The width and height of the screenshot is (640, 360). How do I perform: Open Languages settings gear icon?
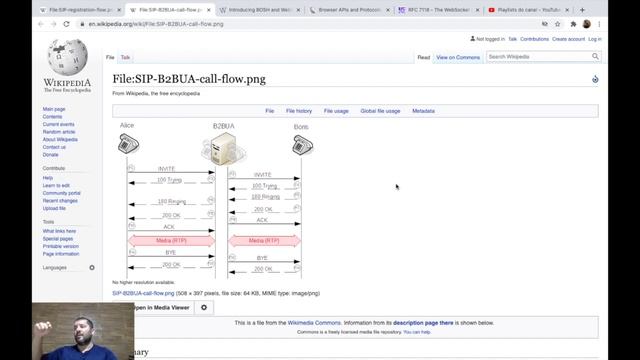click(x=92, y=268)
